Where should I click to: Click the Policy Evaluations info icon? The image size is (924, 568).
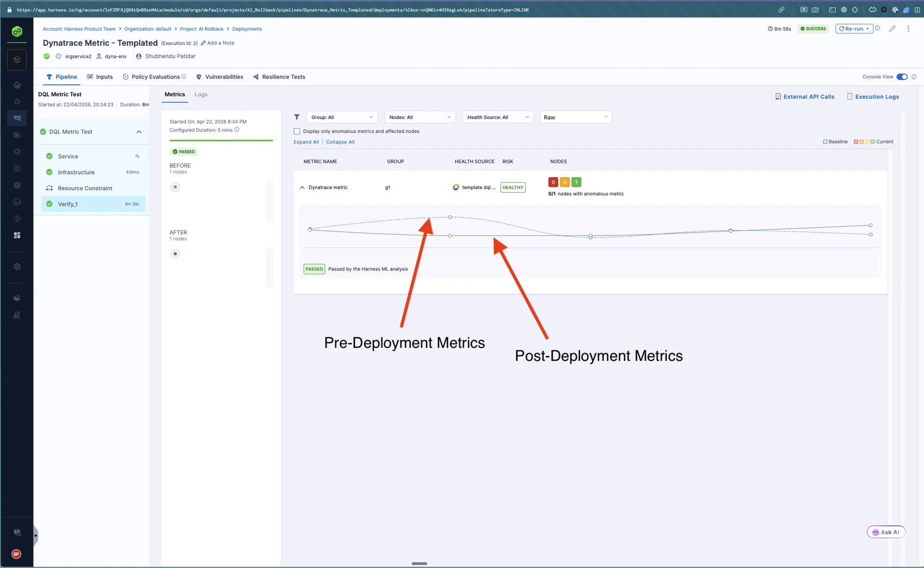(x=184, y=77)
